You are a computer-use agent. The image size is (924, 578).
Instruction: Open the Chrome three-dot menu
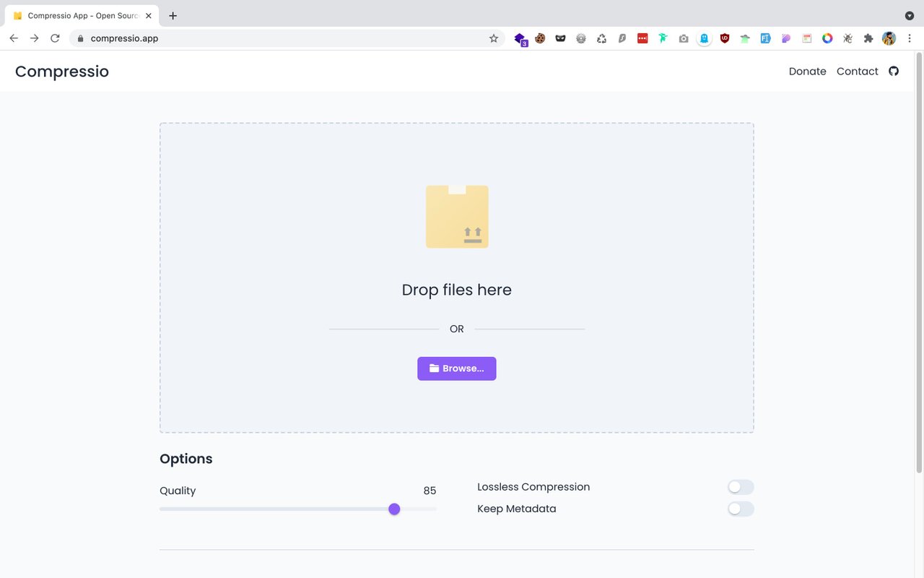point(910,38)
